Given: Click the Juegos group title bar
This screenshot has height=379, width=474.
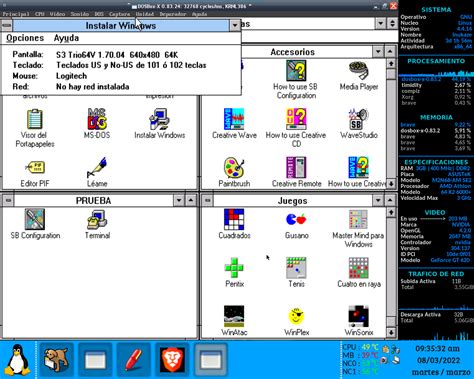Looking at the screenshot, I should tap(293, 201).
